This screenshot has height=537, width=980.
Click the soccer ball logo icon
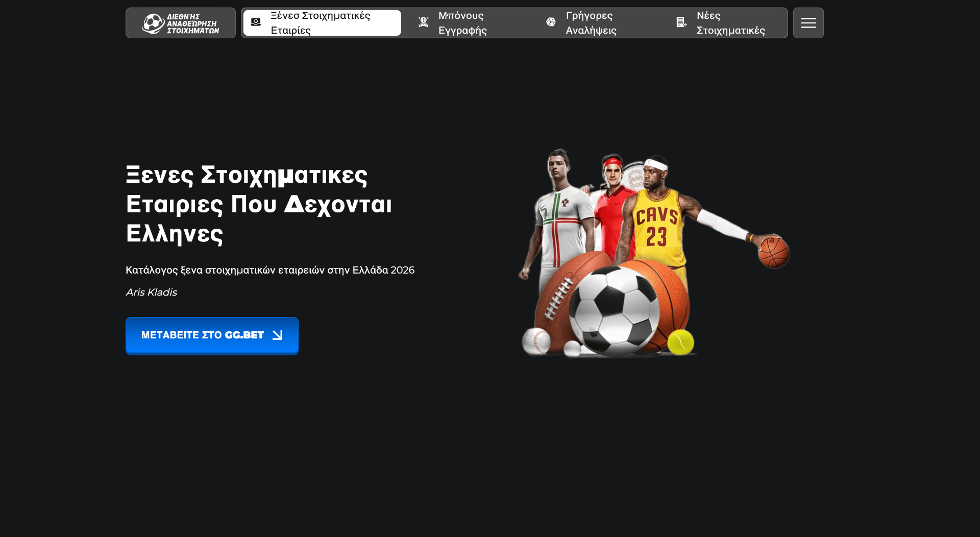click(153, 23)
